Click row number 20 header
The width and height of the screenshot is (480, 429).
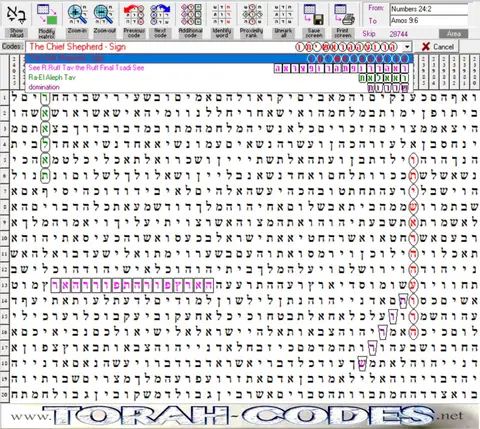(x=4, y=395)
